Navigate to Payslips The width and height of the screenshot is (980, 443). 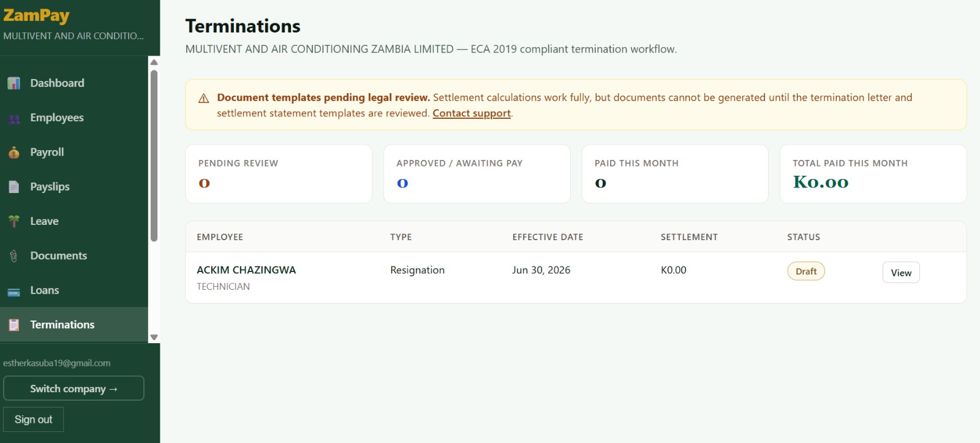point(74,187)
